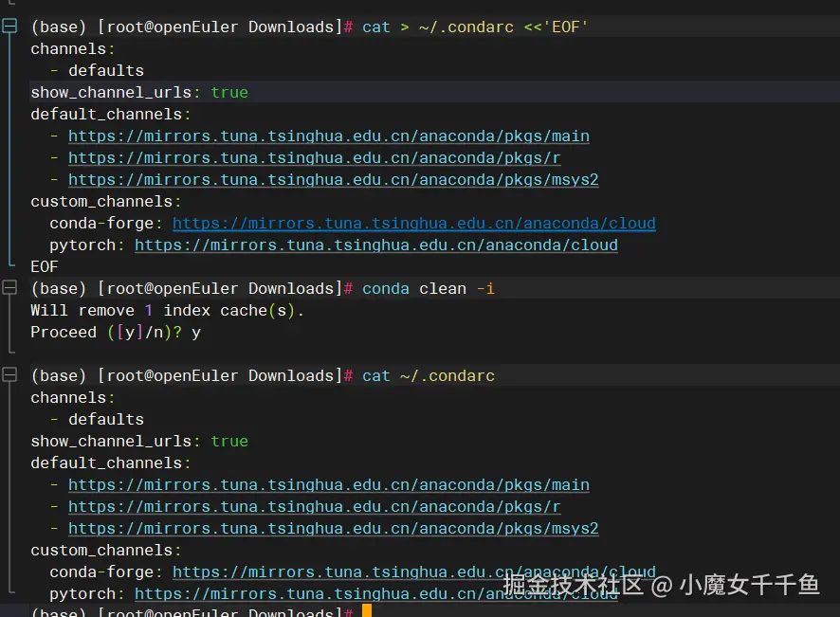This screenshot has width=840, height=617.
Task: Click 'custom_channels:' in first block
Action: click(106, 202)
